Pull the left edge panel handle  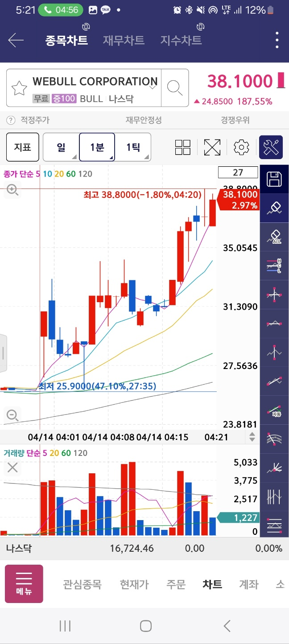[x=3, y=353]
